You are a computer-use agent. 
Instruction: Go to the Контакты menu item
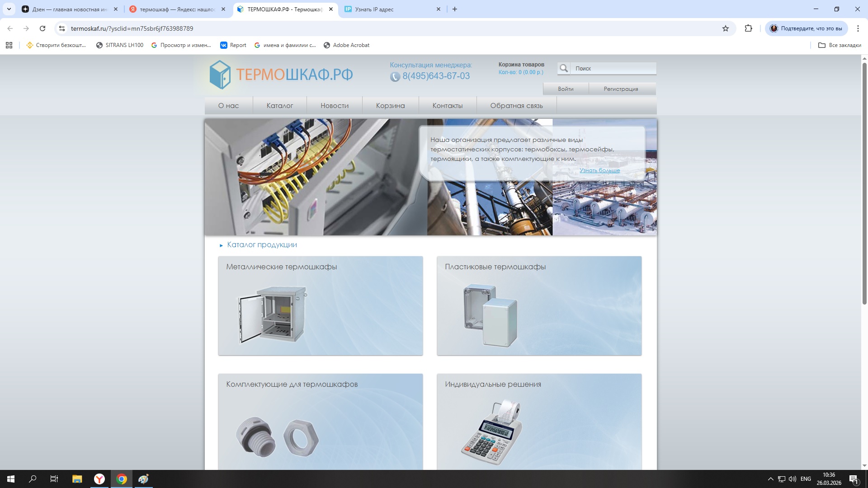click(447, 106)
